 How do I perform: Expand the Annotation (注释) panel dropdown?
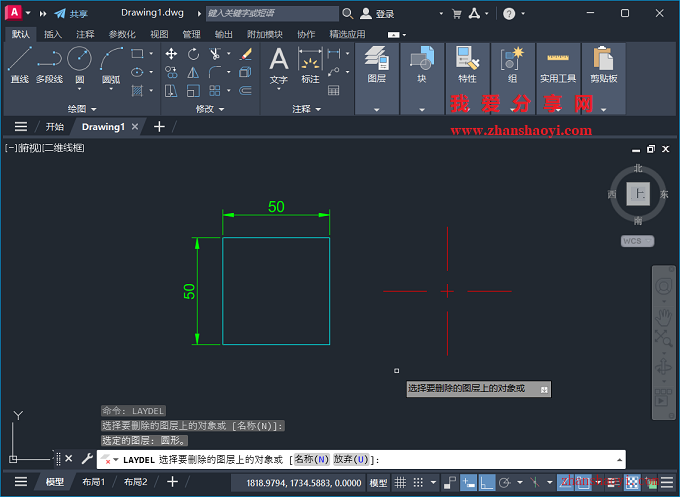(307, 108)
